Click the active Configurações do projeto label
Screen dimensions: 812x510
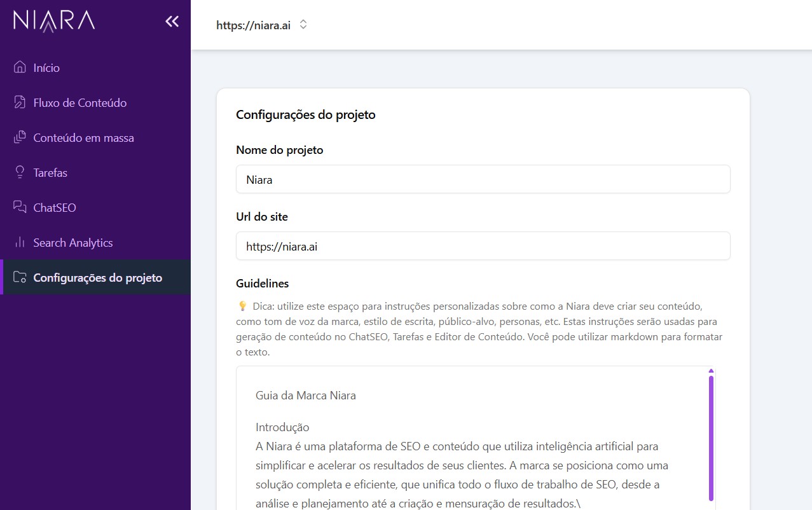click(x=97, y=278)
